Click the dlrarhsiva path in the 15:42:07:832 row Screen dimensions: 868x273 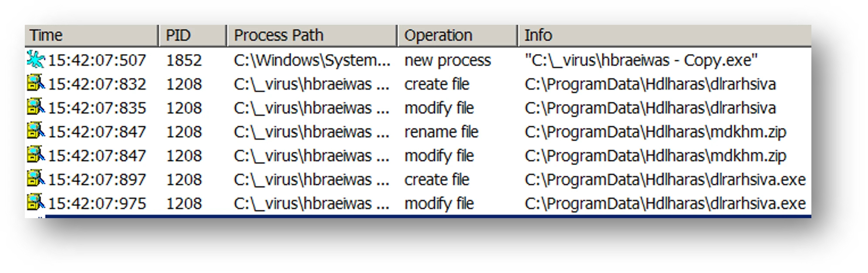(650, 84)
